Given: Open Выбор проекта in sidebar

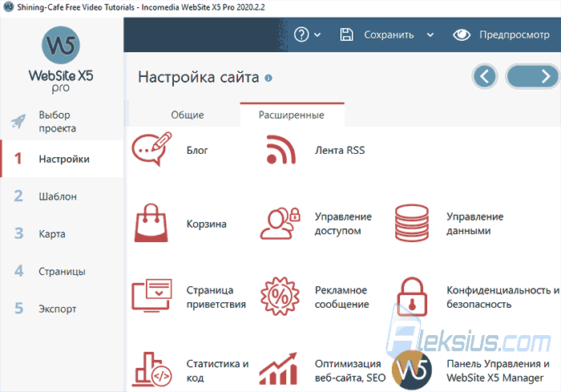Looking at the screenshot, I should click(x=62, y=121).
